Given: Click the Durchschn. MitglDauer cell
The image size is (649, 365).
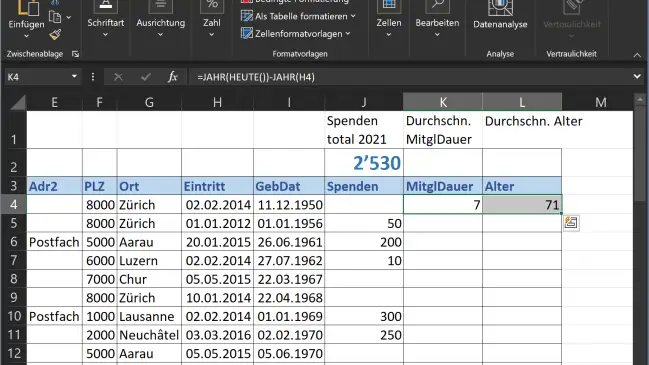Looking at the screenshot, I should pos(443,130).
